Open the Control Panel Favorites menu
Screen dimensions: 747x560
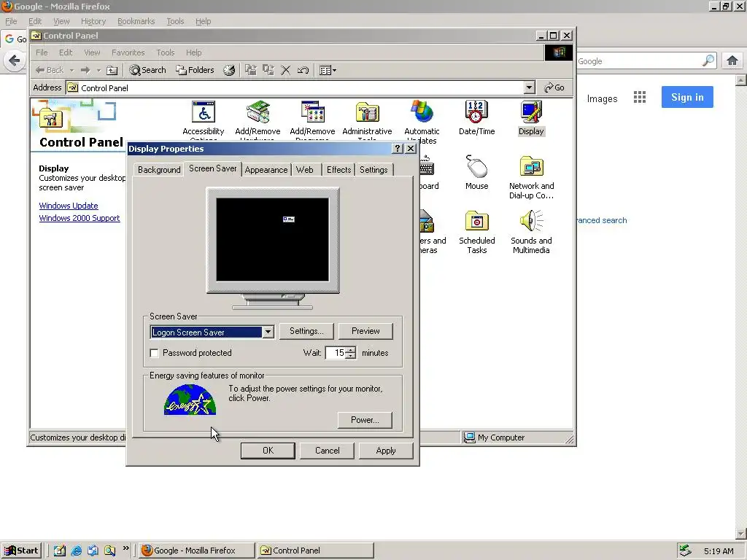[x=128, y=52]
